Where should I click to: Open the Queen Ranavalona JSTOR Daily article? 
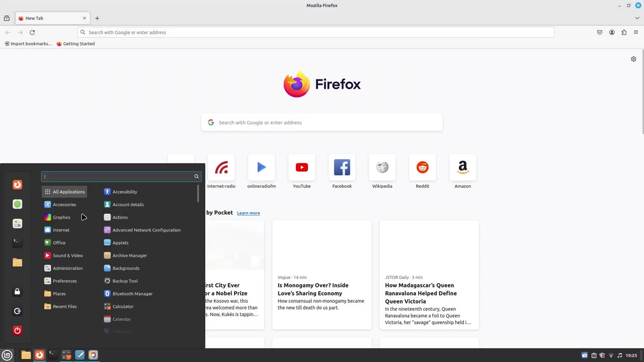[429, 275]
